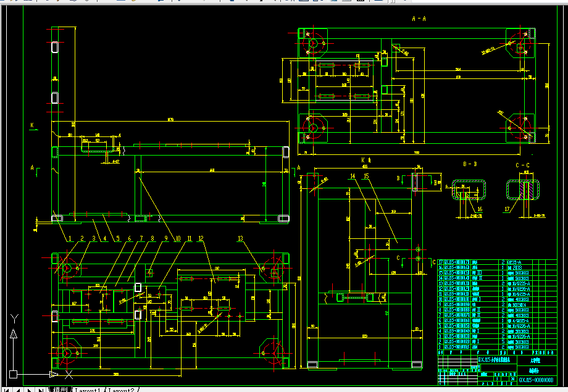Select the "B - B" section title
This screenshot has height=392, width=568.
pos(470,164)
